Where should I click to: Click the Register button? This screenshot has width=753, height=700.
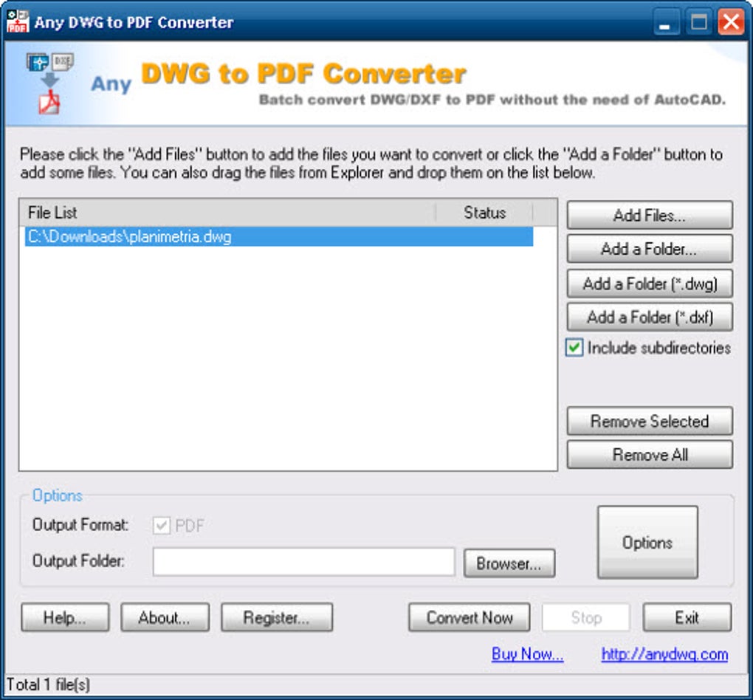(x=277, y=617)
